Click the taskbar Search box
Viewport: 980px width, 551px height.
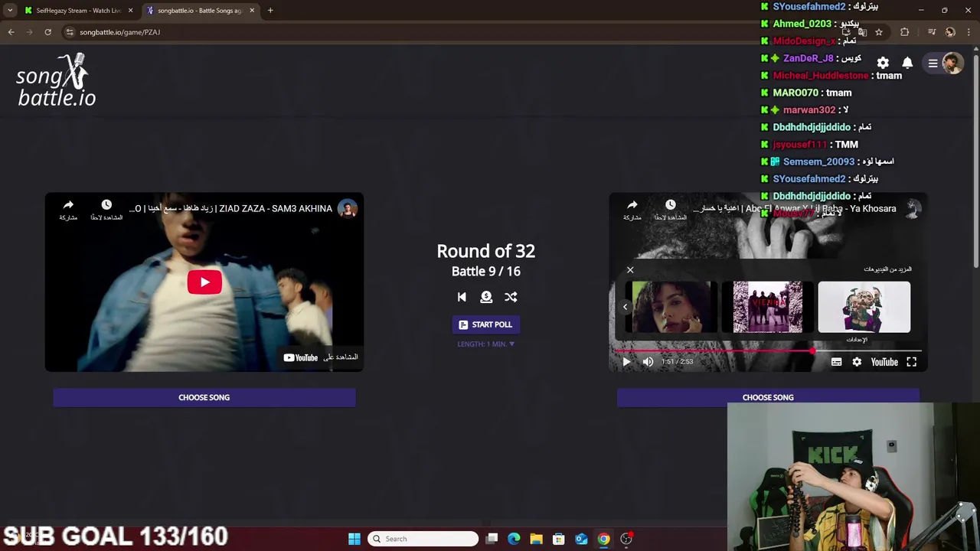(x=423, y=539)
